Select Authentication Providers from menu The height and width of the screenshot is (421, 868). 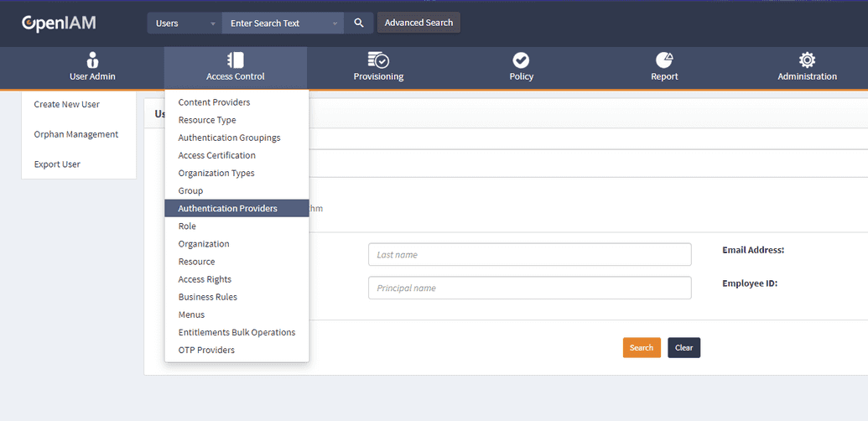[227, 208]
